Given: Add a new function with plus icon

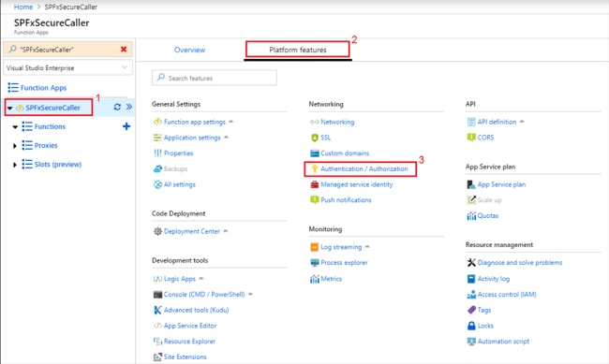Looking at the screenshot, I should (x=126, y=126).
